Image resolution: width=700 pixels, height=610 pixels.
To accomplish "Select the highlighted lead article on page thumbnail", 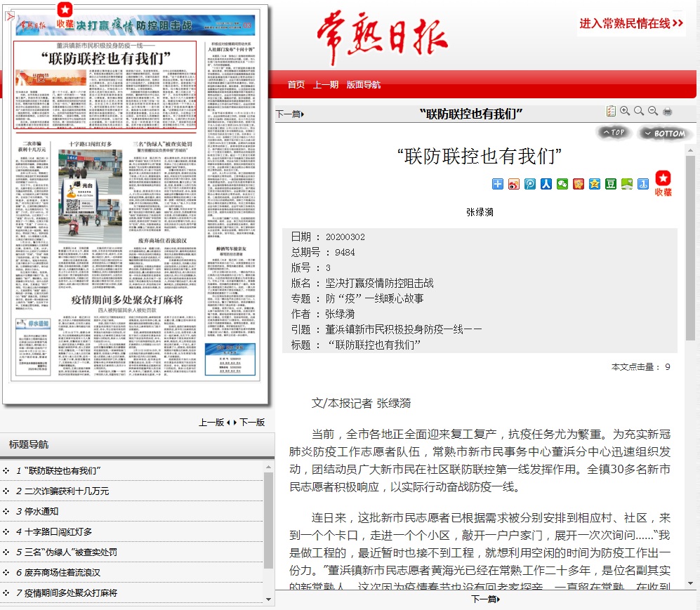I will [105, 85].
